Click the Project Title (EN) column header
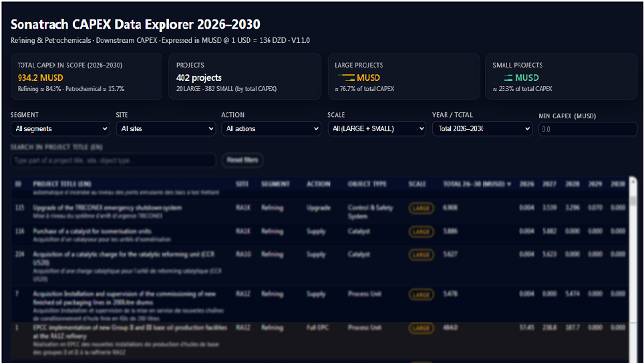Screen dimensions: 644x363 tap(62, 184)
